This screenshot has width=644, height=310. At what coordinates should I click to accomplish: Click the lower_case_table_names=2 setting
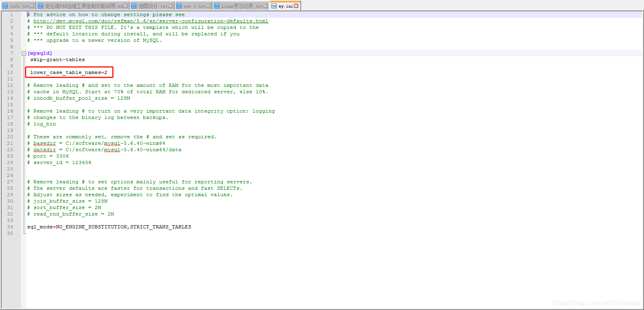tap(69, 72)
